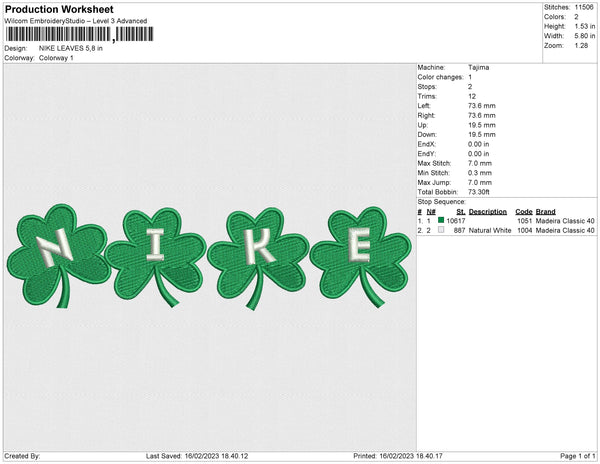Click the stitch count '887' in row 2
The width and height of the screenshot is (600, 464).
click(x=460, y=230)
